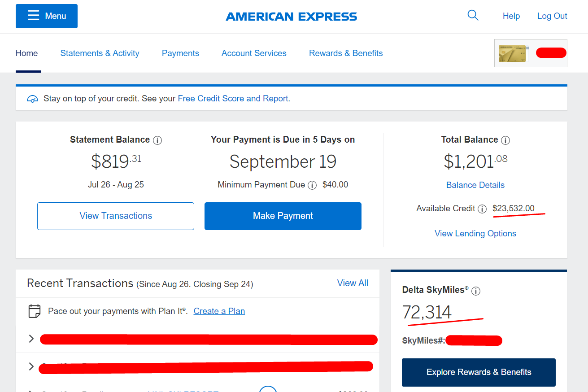Click the Make Payment button
This screenshot has width=588, height=392.
coord(283,216)
